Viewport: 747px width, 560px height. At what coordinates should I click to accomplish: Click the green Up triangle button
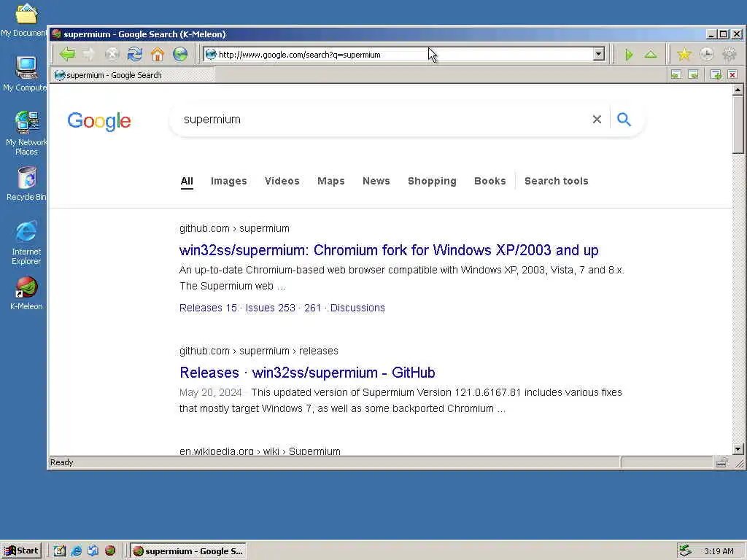[x=651, y=55]
